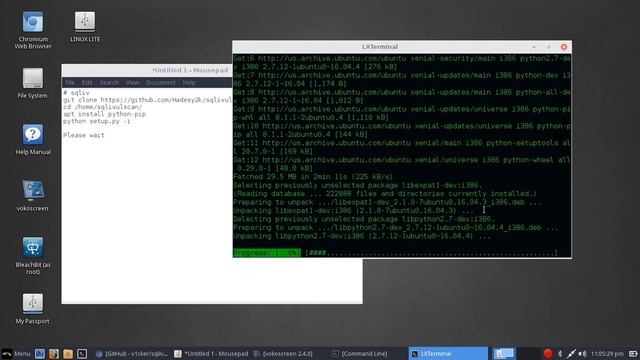Screen dimensions: 640x360
Task: Select the LXTerminal taskbar entry
Action: tap(448, 353)
